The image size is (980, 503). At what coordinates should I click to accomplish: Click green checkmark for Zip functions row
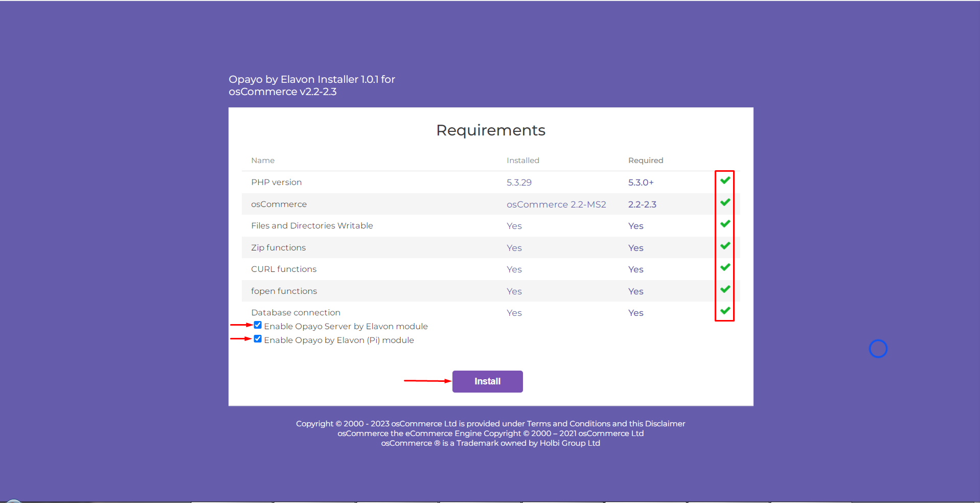point(725,245)
